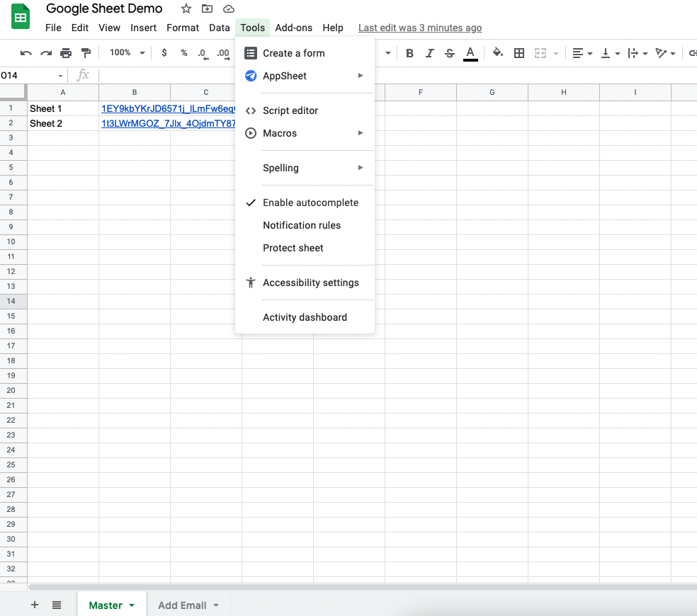The height and width of the screenshot is (616, 697).
Task: Open Activity dashboard
Action: (305, 317)
